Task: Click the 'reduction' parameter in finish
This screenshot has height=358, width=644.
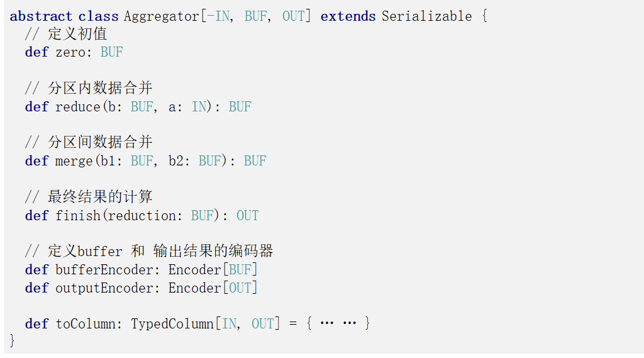Action: coord(142,215)
